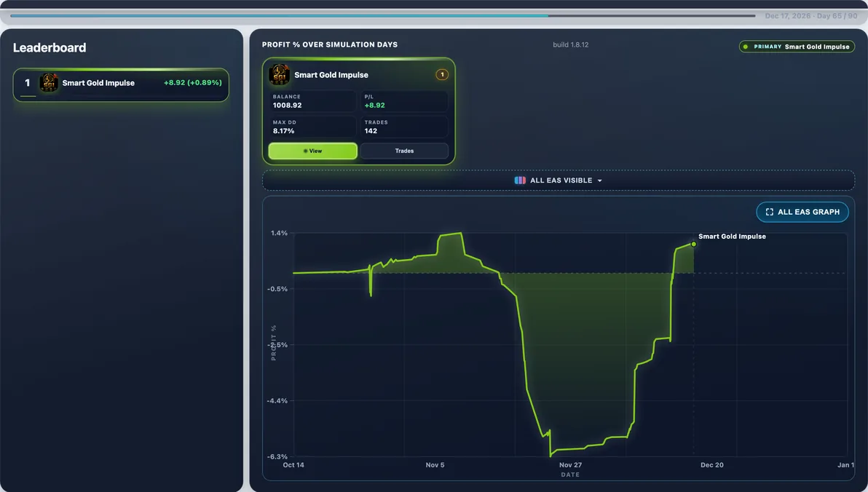
Task: Click the TRADES value 142
Action: coord(371,131)
